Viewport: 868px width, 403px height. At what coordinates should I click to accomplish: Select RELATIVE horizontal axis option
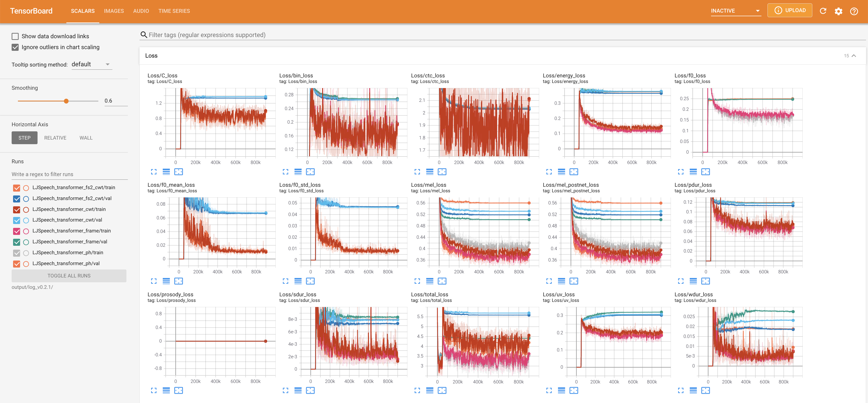click(x=55, y=138)
